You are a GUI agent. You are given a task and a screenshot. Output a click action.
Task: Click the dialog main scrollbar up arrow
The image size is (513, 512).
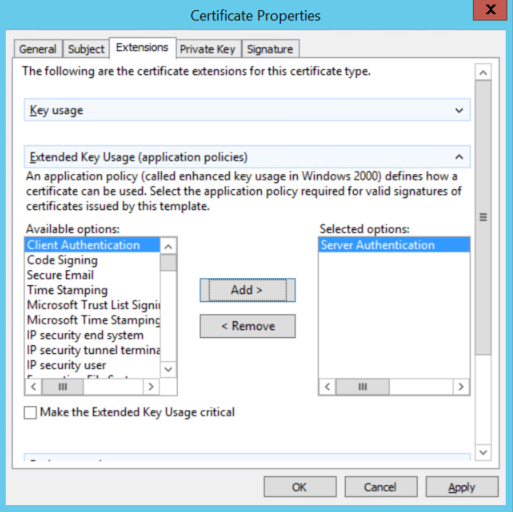click(483, 72)
